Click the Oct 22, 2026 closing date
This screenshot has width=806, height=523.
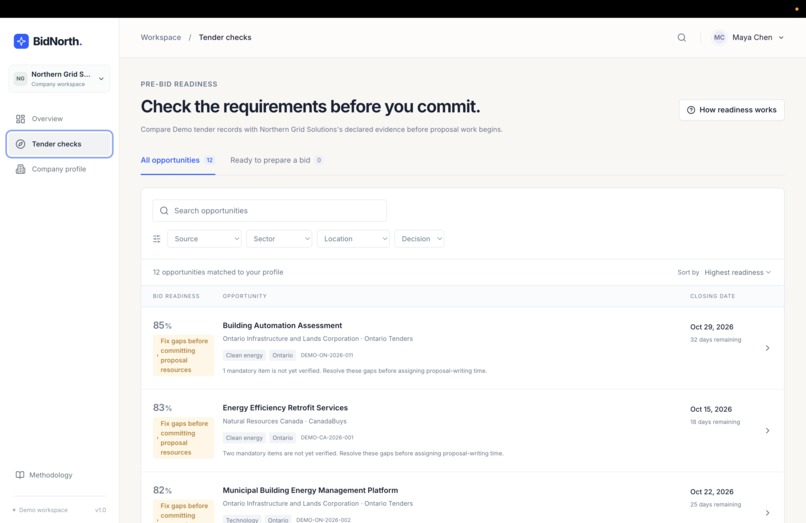[x=711, y=492]
